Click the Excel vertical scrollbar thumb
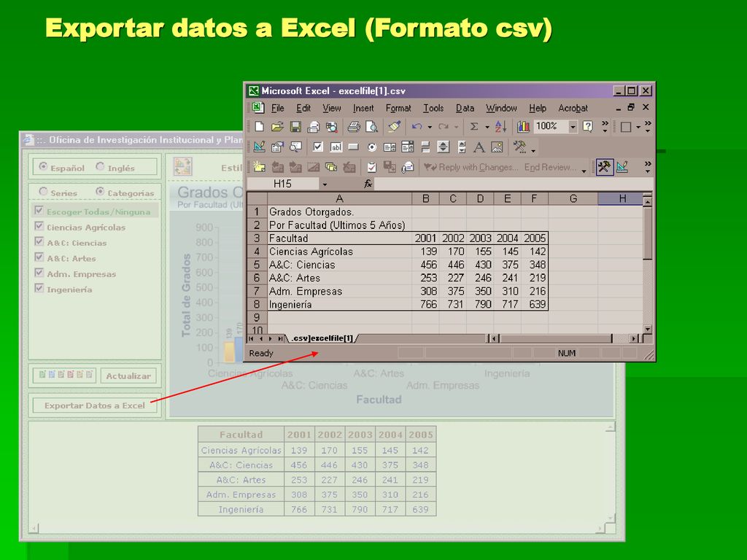Image resolution: width=747 pixels, height=560 pixels. (x=647, y=233)
